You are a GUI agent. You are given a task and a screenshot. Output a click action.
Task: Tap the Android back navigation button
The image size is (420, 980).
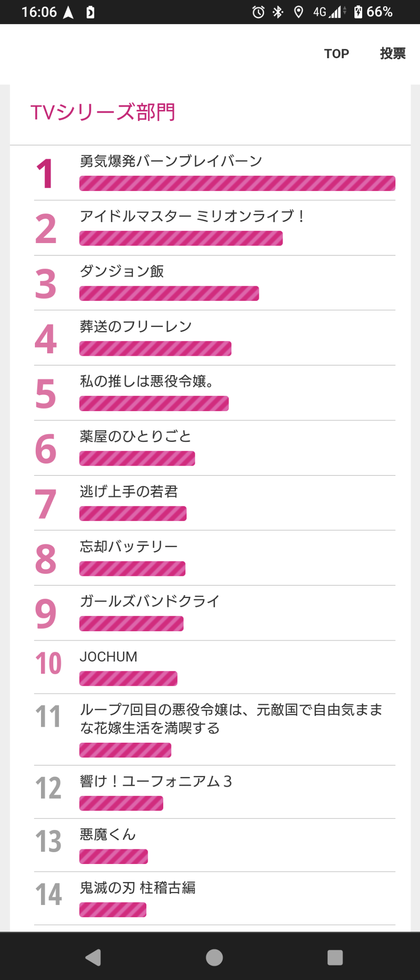pyautogui.click(x=93, y=957)
